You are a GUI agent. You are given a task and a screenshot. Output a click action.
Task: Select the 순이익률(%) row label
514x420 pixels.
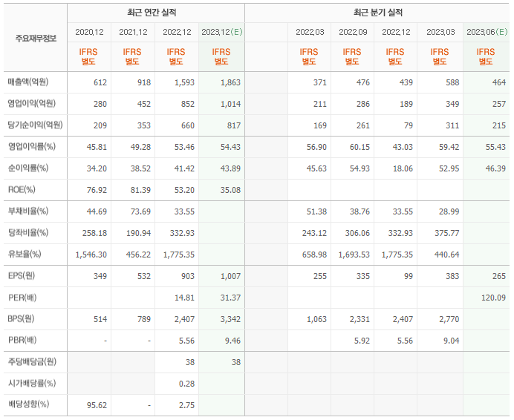click(28, 168)
